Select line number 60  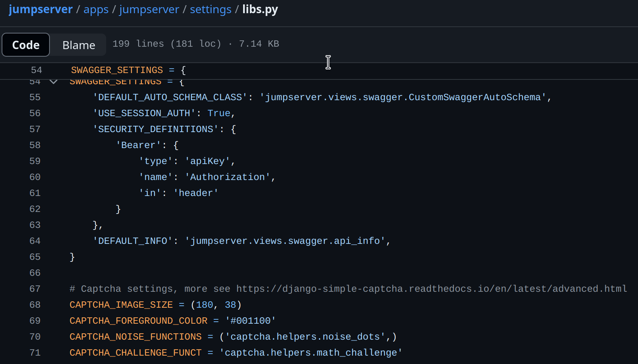[35, 177]
